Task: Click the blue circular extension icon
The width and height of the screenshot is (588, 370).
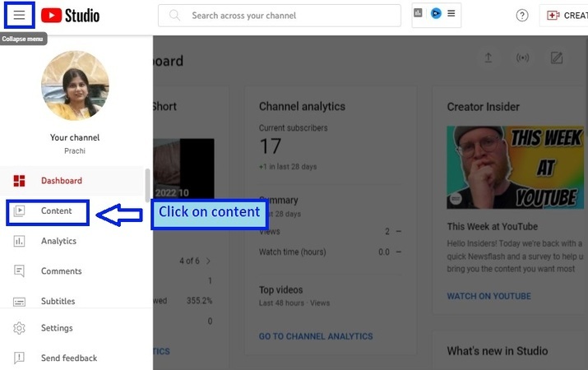Action: point(436,13)
